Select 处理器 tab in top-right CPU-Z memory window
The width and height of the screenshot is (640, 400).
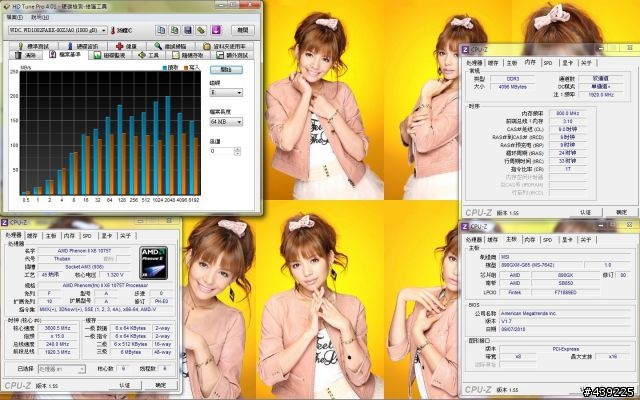click(x=474, y=63)
